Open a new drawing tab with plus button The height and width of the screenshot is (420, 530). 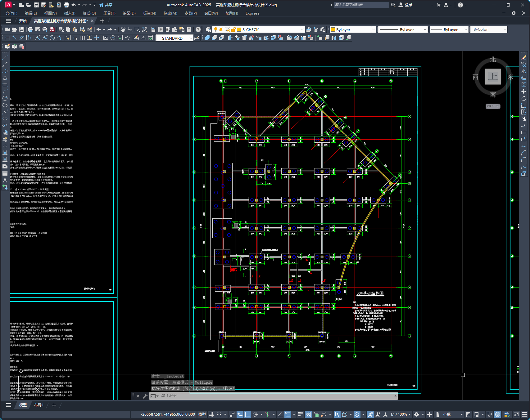coord(102,21)
